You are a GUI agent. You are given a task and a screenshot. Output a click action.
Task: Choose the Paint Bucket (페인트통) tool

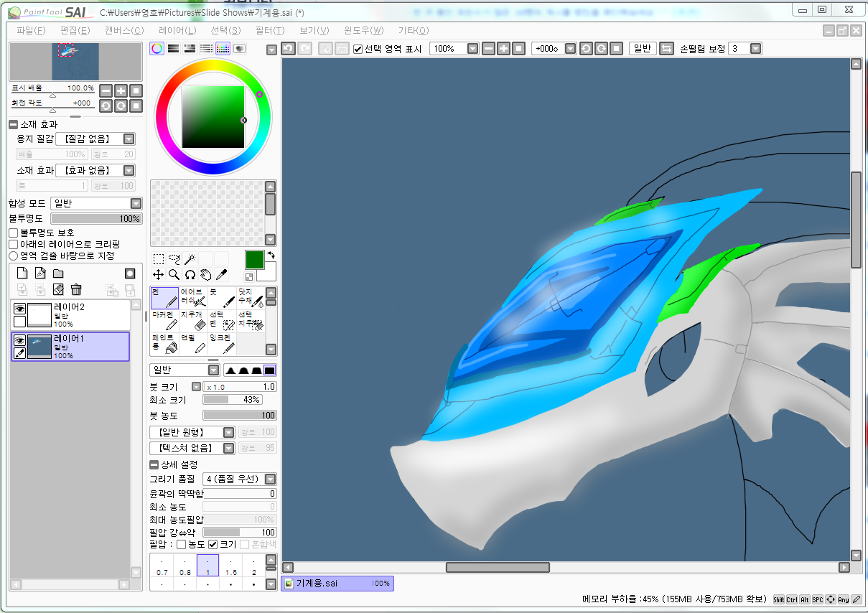pyautogui.click(x=164, y=343)
